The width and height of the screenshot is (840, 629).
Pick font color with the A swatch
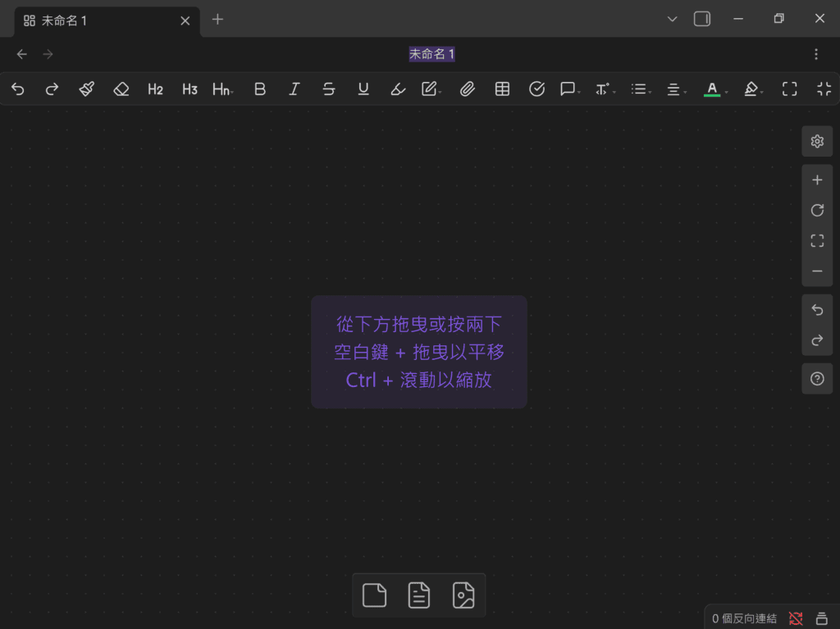tap(712, 89)
